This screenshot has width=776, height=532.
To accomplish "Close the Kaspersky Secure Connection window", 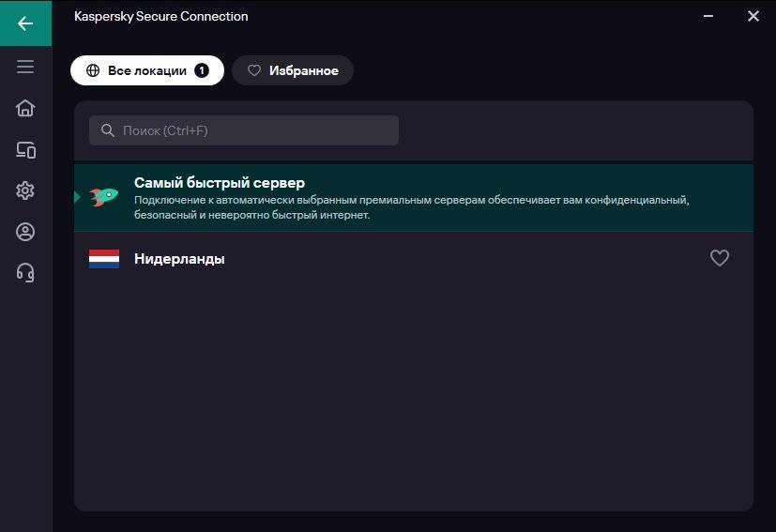I will [753, 16].
